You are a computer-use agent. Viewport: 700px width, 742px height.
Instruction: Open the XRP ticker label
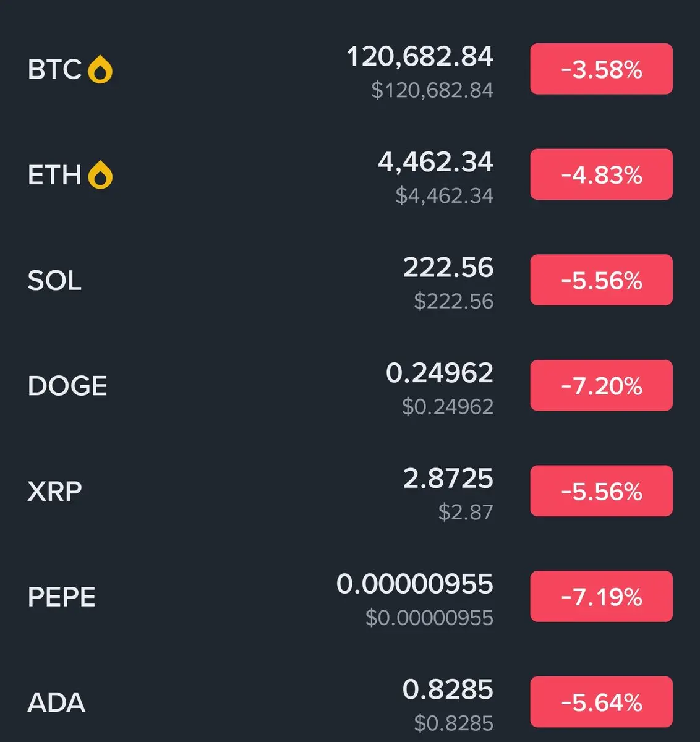click(x=54, y=492)
